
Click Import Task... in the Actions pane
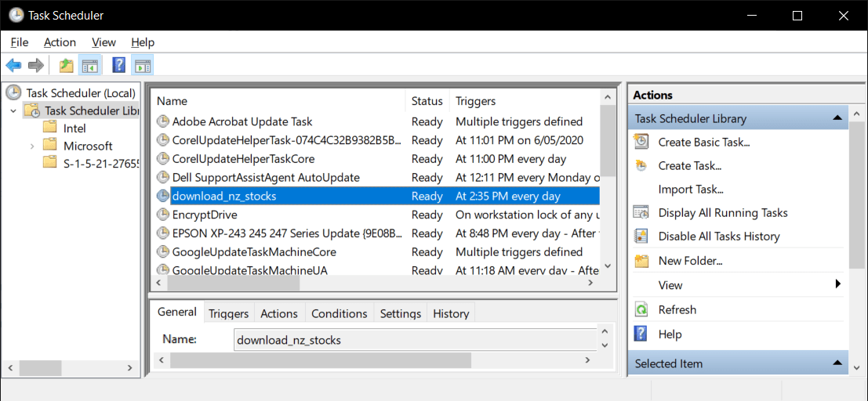(691, 190)
